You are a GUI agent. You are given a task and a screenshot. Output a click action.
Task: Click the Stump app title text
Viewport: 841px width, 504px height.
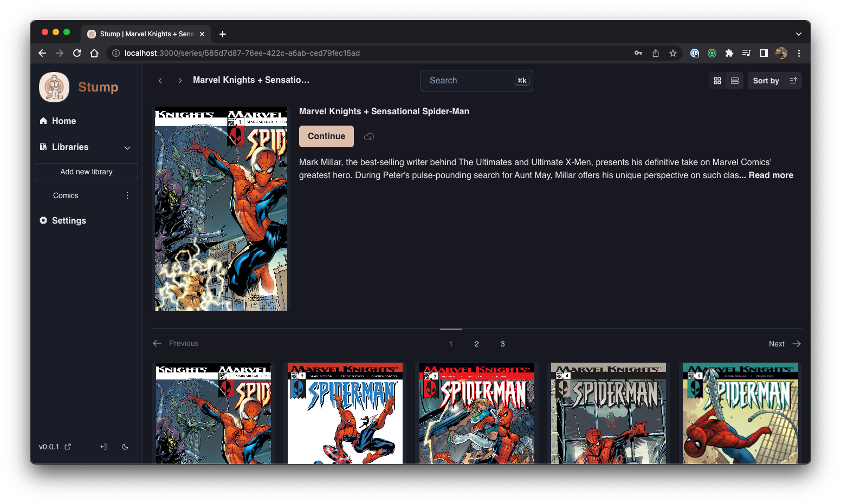(98, 87)
